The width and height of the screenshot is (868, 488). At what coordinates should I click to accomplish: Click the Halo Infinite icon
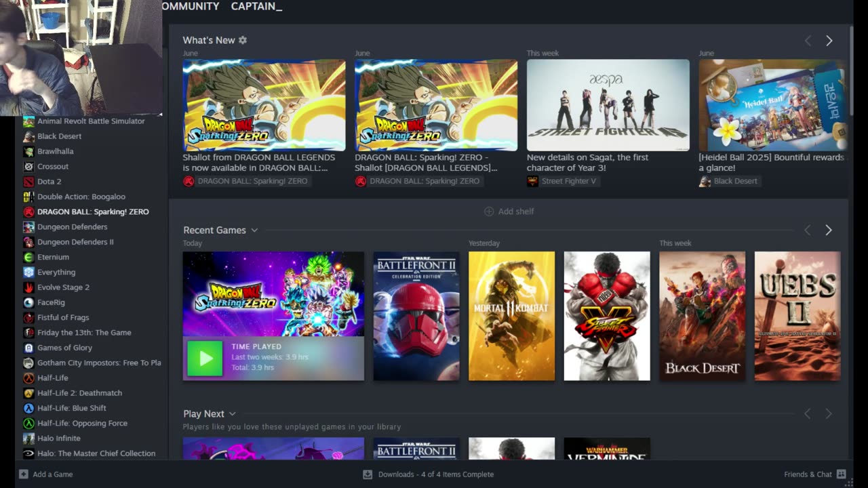(28, 439)
